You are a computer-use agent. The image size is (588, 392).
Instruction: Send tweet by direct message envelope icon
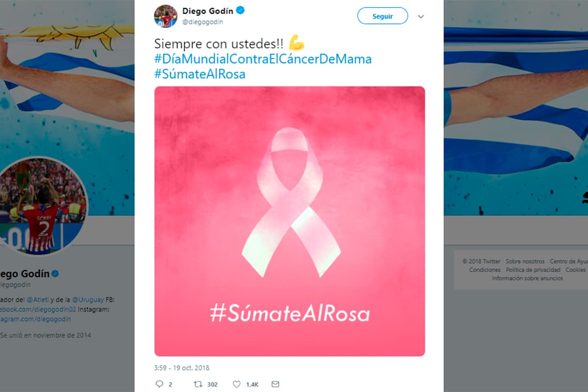(275, 384)
